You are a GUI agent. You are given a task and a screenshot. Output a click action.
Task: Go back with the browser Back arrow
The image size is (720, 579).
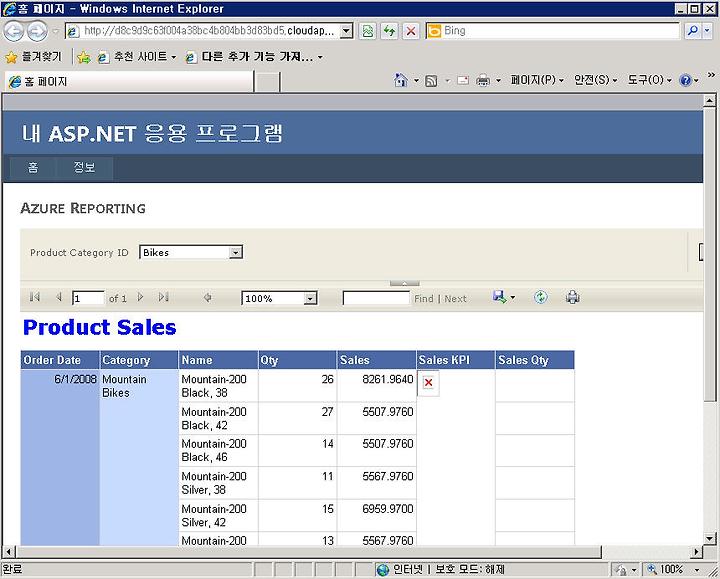coord(13,31)
